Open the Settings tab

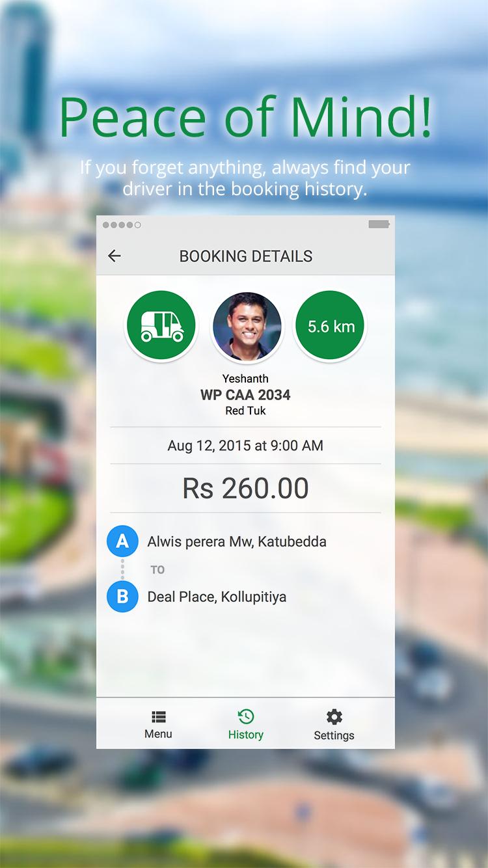click(x=334, y=725)
